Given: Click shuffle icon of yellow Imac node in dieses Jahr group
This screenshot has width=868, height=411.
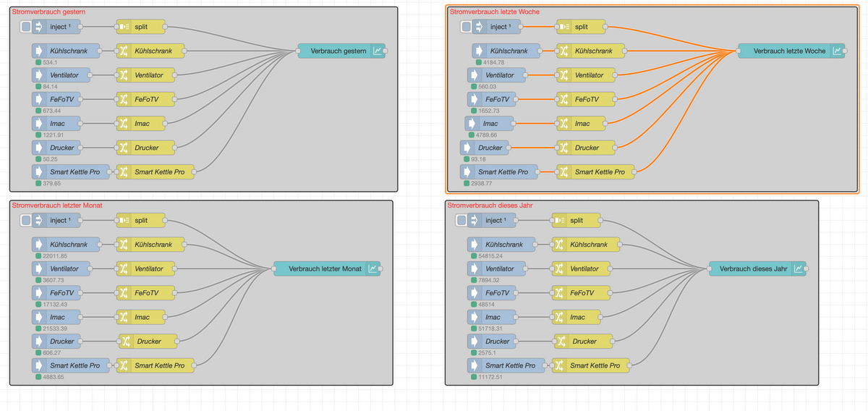Looking at the screenshot, I should (559, 317).
